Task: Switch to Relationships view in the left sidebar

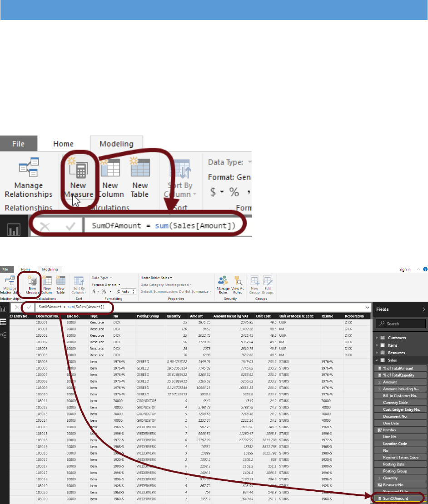Action: click(3, 335)
